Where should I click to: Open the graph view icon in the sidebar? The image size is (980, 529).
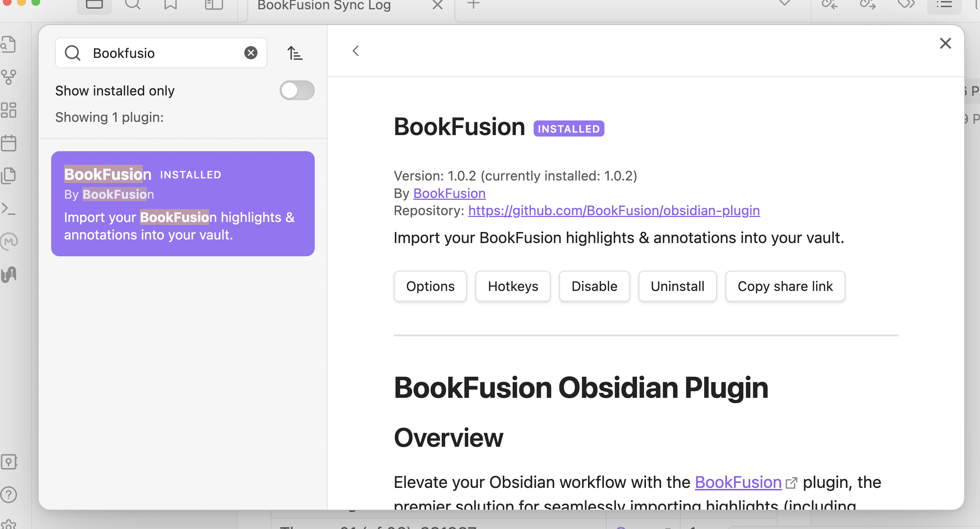[x=9, y=77]
